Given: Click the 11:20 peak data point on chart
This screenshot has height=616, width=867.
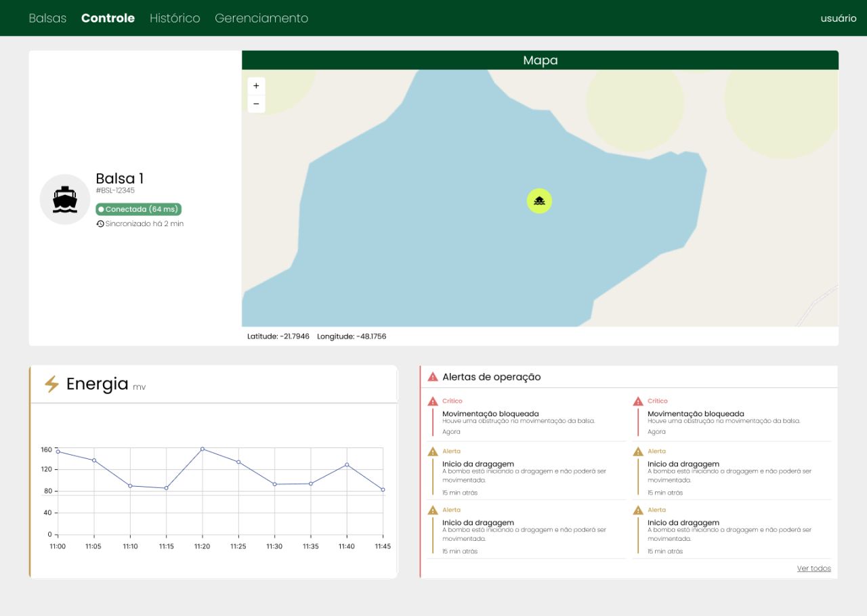Looking at the screenshot, I should 202,449.
